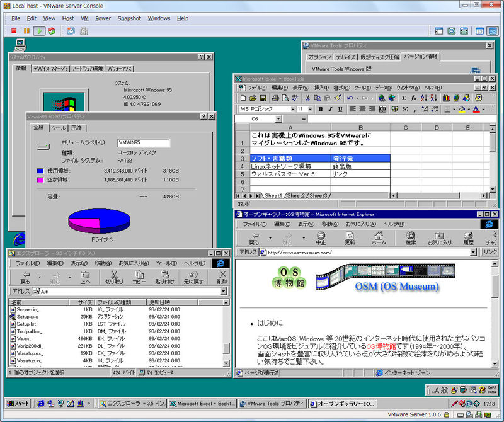This screenshot has height=422, width=504.
Task: Expand the Excel Undo history arrow
Action: (357, 98)
